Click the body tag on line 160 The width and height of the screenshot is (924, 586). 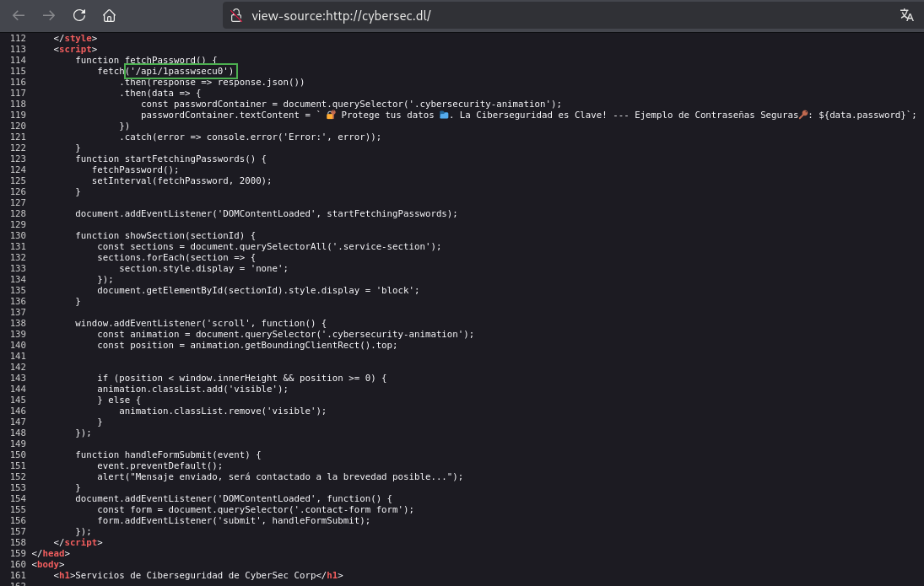click(48, 565)
